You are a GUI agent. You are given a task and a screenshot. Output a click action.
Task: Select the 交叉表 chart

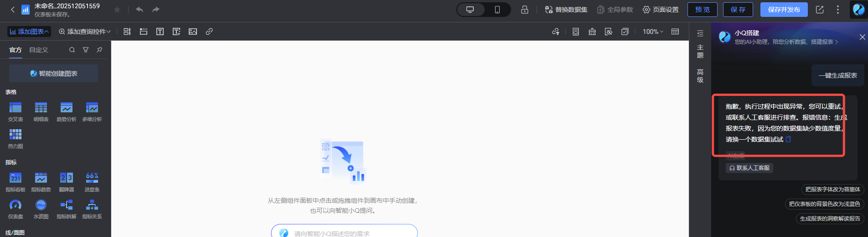(15, 112)
